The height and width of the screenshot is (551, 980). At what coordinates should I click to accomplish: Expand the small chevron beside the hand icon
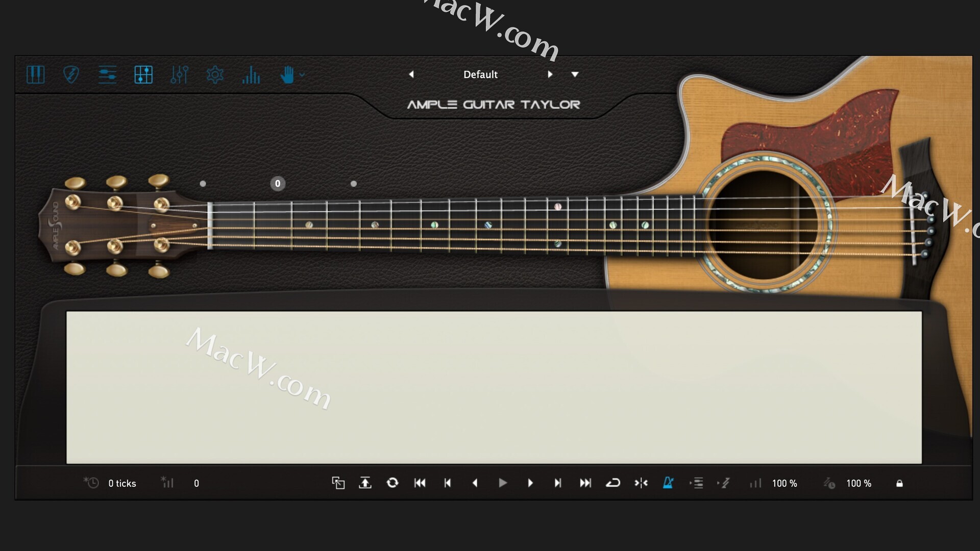coord(302,74)
